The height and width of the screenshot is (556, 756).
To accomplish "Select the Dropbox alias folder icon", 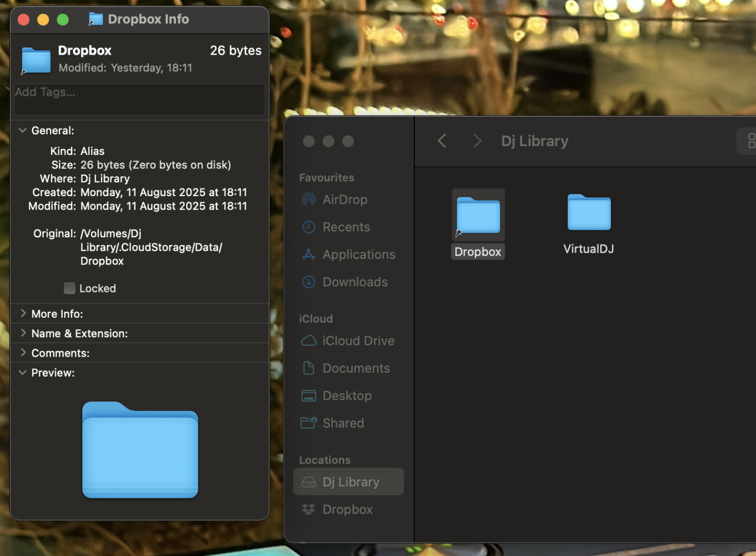I will click(478, 215).
